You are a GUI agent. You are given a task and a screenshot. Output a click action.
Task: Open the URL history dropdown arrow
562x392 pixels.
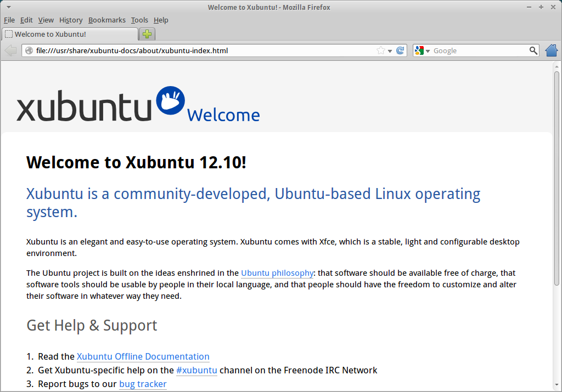(x=390, y=51)
